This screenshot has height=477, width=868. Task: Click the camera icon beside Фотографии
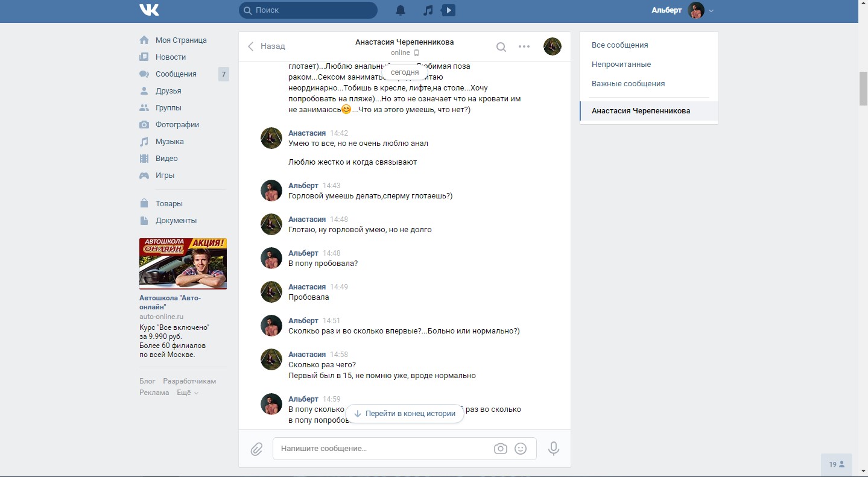click(144, 125)
